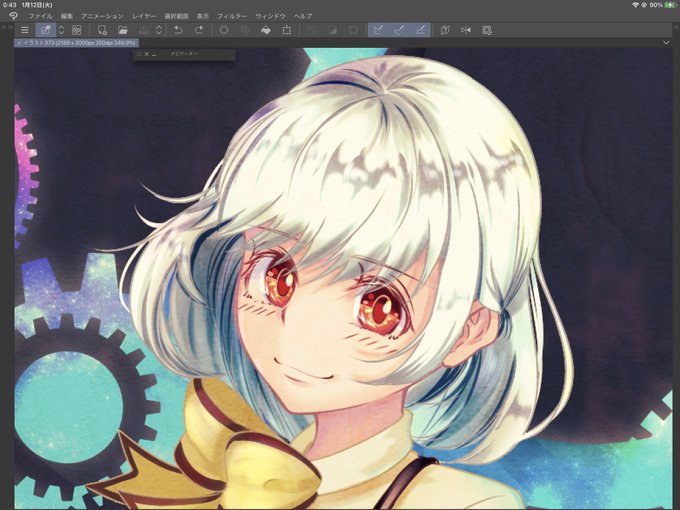Image resolution: width=680 pixels, height=510 pixels.
Task: Open the レイヤー menu
Action: [x=144, y=16]
